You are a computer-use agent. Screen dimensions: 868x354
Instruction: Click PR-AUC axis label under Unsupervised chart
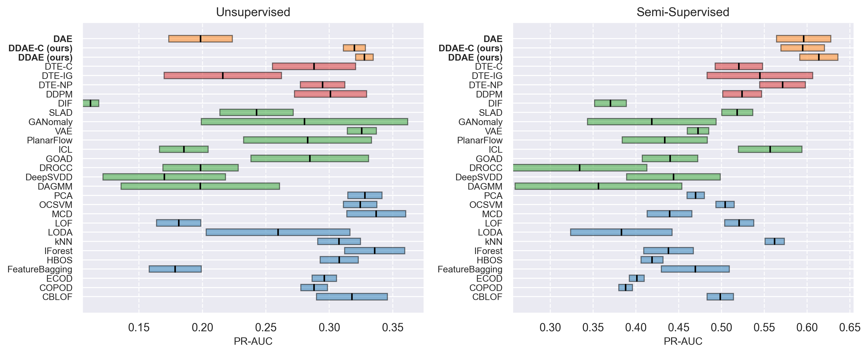[253, 341]
